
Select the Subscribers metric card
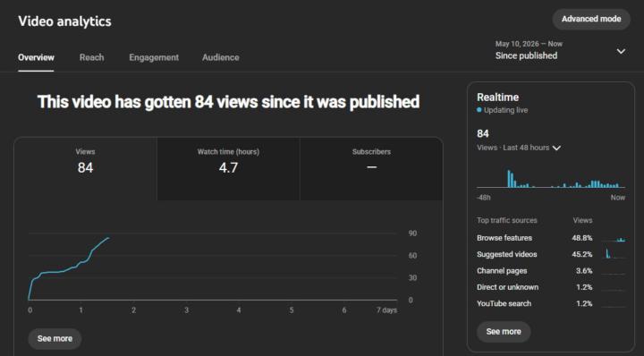[371, 169]
